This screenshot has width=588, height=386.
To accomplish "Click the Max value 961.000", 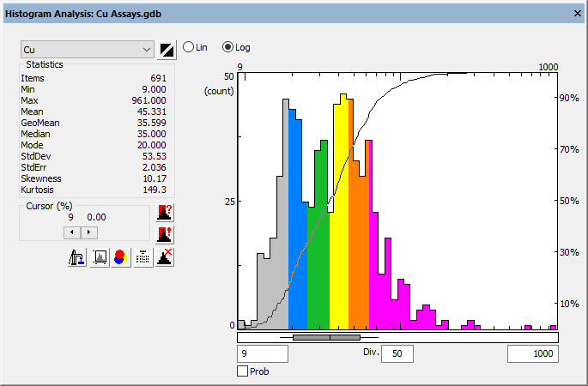I will tap(149, 100).
